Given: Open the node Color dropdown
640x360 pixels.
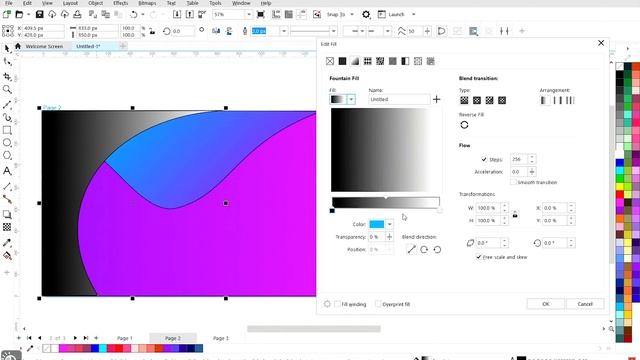Looking at the screenshot, I should click(x=389, y=224).
